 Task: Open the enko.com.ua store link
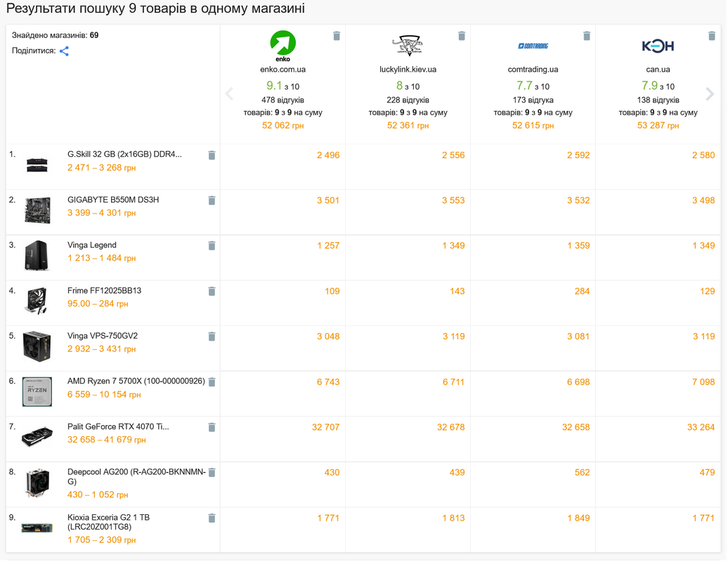[x=282, y=70]
